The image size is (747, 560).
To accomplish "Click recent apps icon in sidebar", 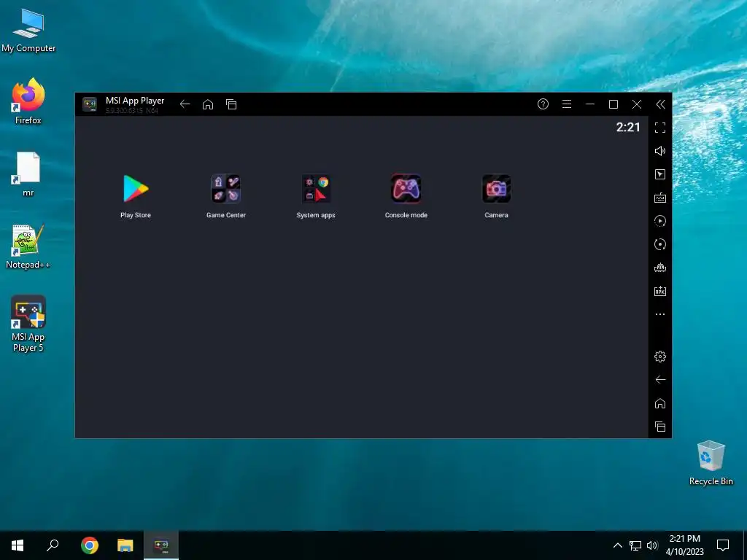I will (659, 427).
